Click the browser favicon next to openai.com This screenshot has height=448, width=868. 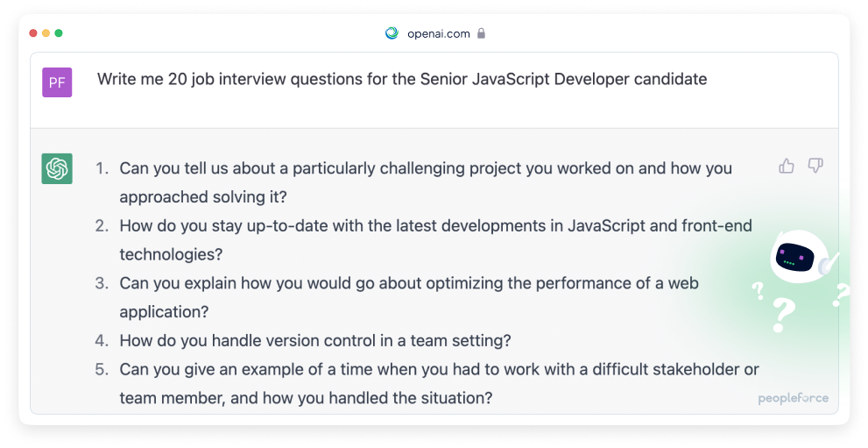(392, 33)
